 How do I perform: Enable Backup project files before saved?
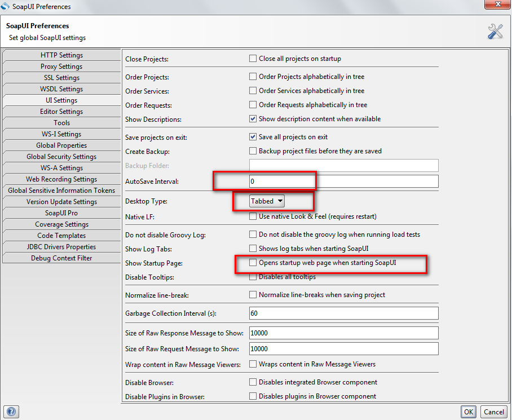point(253,151)
